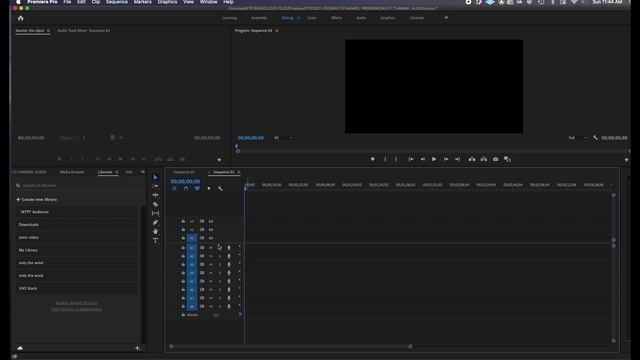The image size is (640, 360).
Task: Open Program monitor playback resolution dropdown
Action: [577, 138]
